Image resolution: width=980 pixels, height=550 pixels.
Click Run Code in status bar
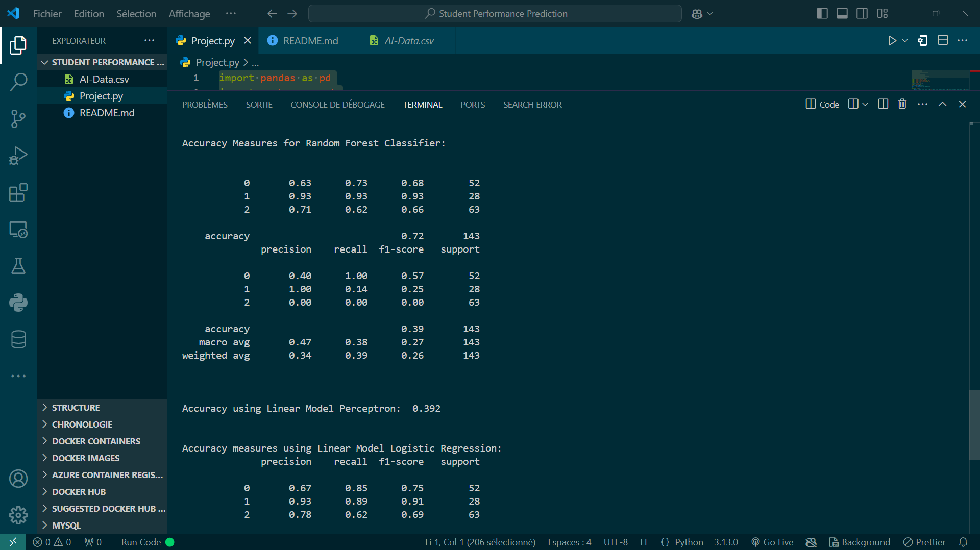pyautogui.click(x=148, y=542)
